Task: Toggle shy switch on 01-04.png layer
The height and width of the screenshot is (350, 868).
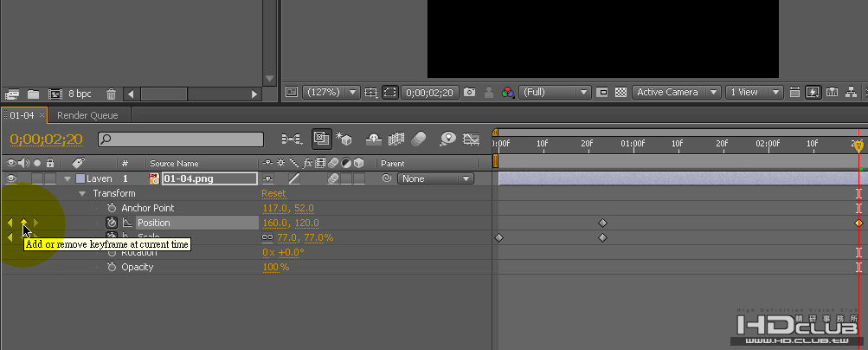Action: [268, 178]
